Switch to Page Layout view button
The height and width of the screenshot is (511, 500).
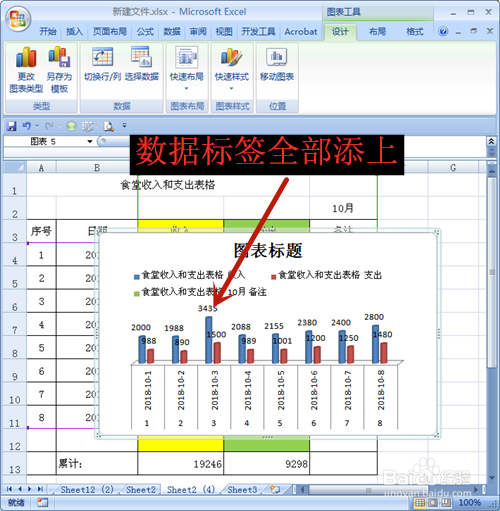coord(433,502)
